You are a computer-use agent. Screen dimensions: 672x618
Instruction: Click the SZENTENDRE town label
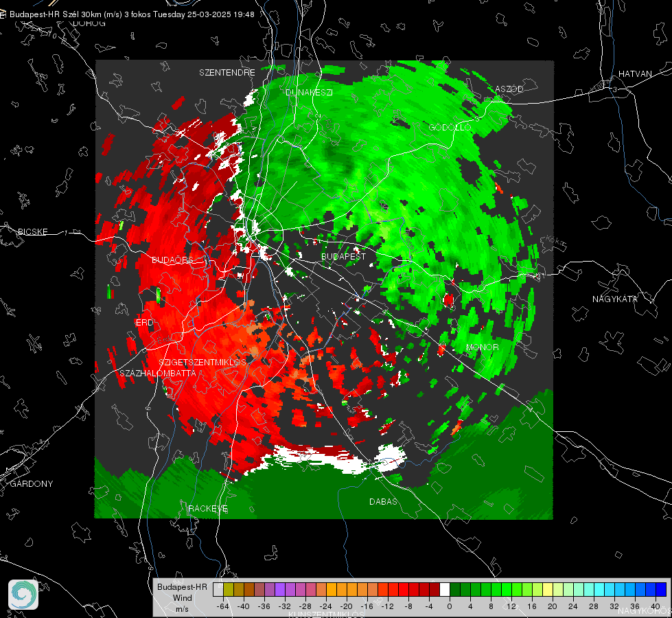point(227,73)
